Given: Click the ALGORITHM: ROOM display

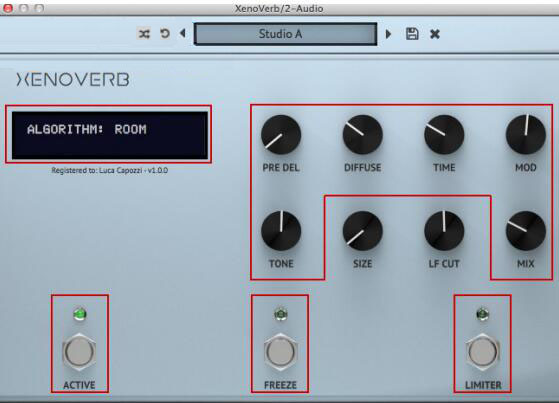Looking at the screenshot, I should point(110,135).
